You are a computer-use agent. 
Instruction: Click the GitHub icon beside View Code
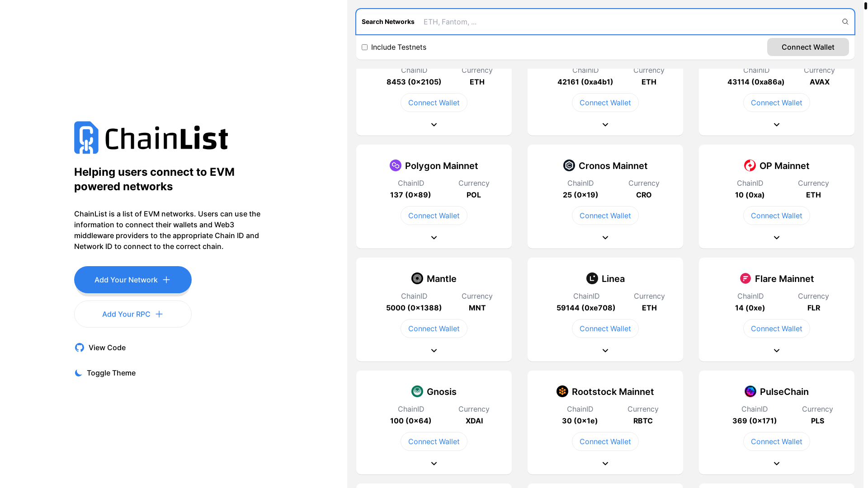tap(80, 347)
